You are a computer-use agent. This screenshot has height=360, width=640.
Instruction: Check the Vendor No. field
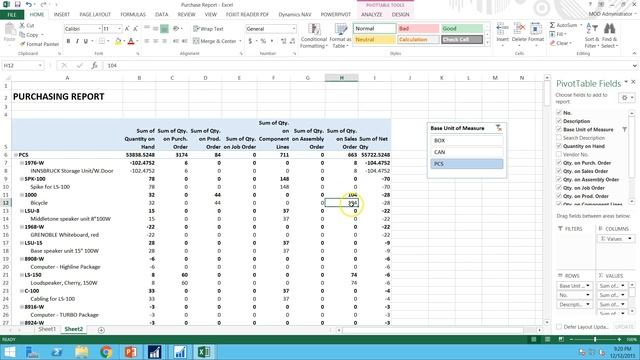click(559, 154)
